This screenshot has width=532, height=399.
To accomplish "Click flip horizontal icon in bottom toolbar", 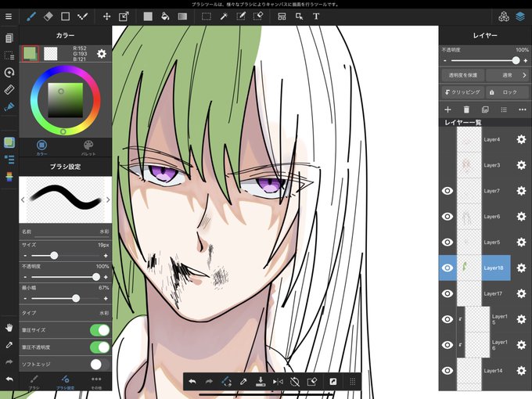I will 278,382.
